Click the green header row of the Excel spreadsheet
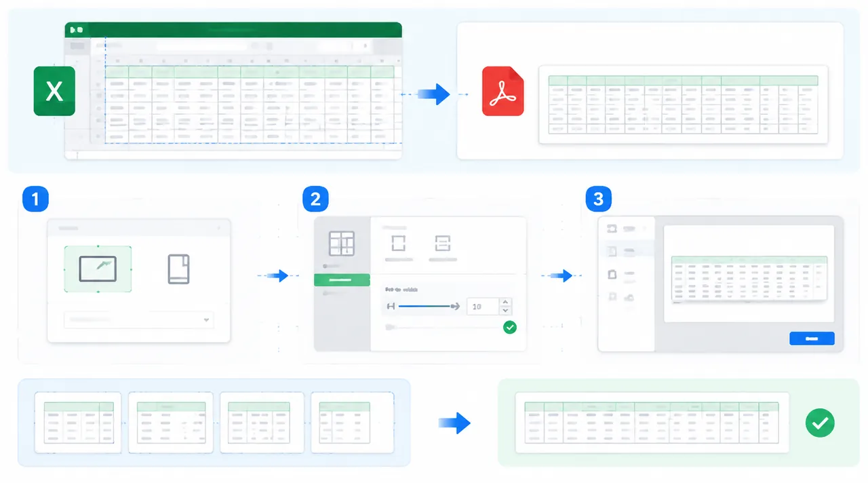The height and width of the screenshot is (483, 868). coord(250,72)
